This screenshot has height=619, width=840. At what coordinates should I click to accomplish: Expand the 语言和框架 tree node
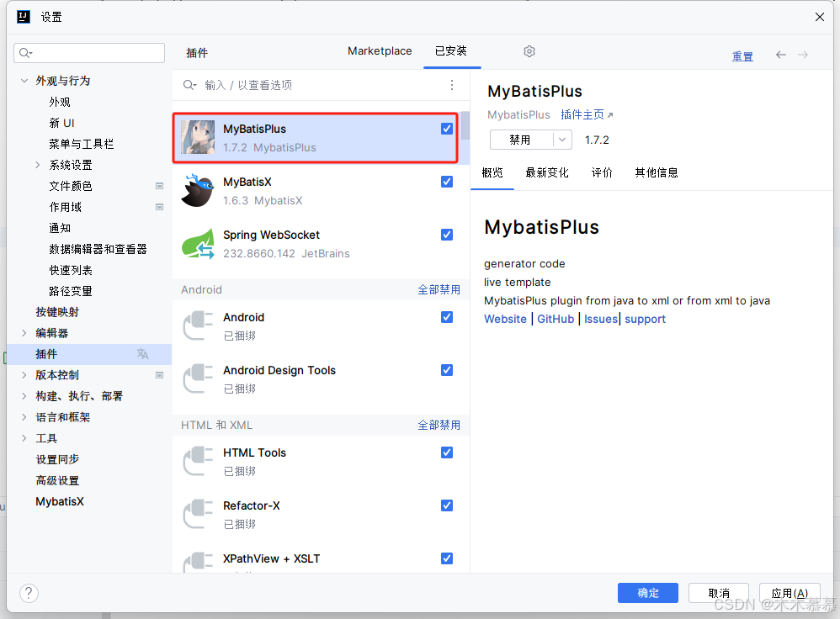coord(24,417)
